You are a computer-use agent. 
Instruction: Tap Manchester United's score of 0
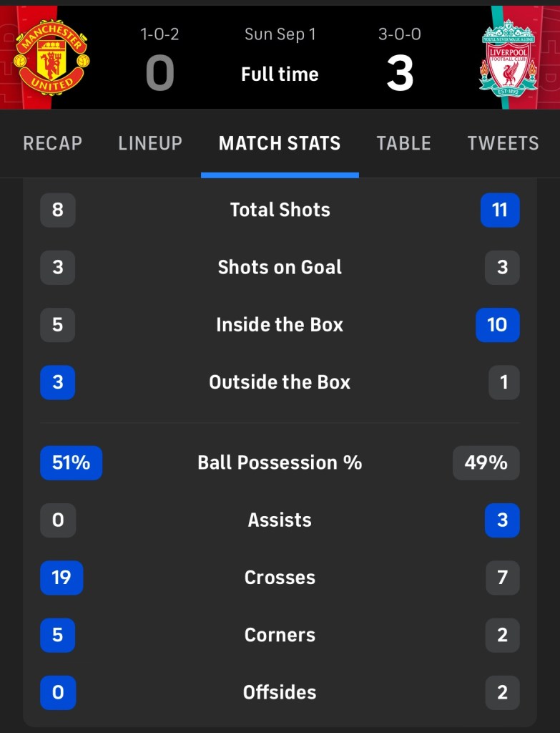(x=160, y=74)
